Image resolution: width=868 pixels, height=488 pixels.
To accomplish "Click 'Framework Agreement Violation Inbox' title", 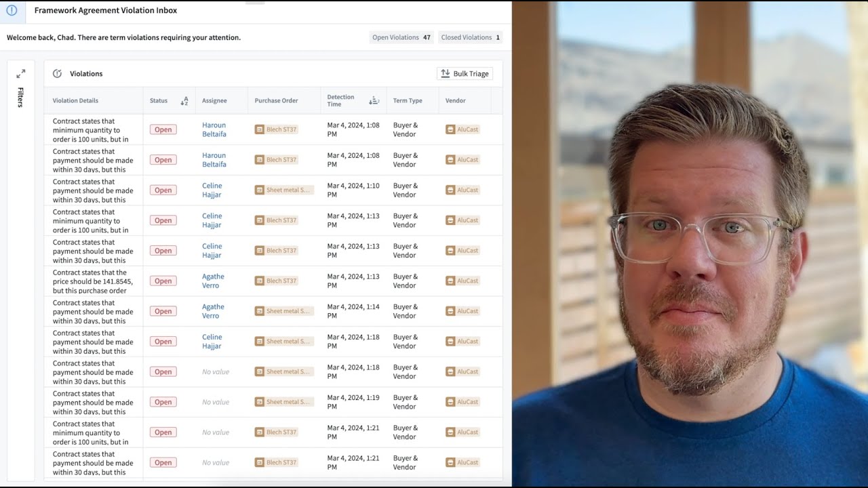I will click(106, 10).
